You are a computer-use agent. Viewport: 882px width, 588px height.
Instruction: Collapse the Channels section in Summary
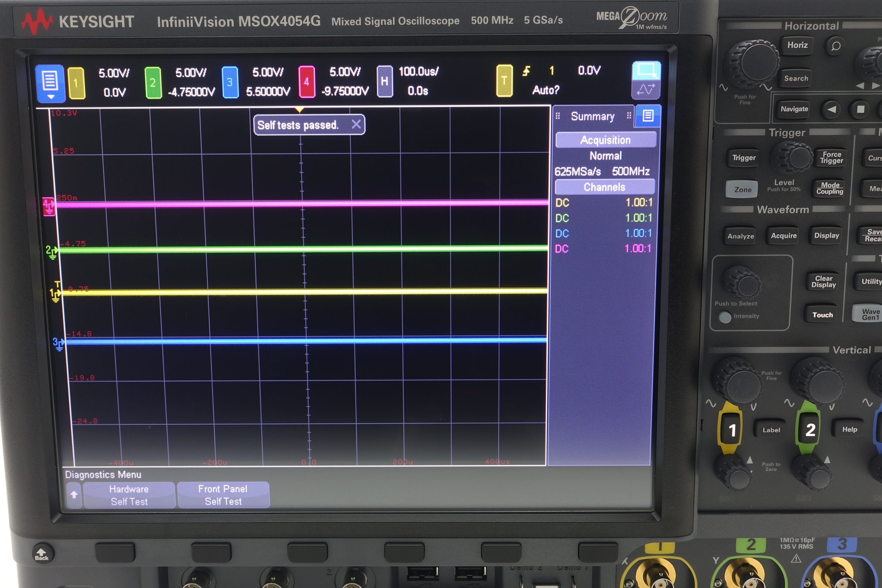coord(605,187)
